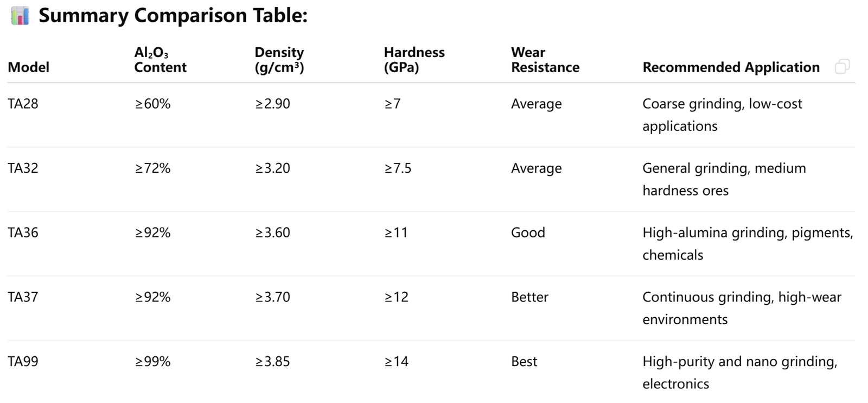Select the Hardness (GPa) column header

(414, 60)
